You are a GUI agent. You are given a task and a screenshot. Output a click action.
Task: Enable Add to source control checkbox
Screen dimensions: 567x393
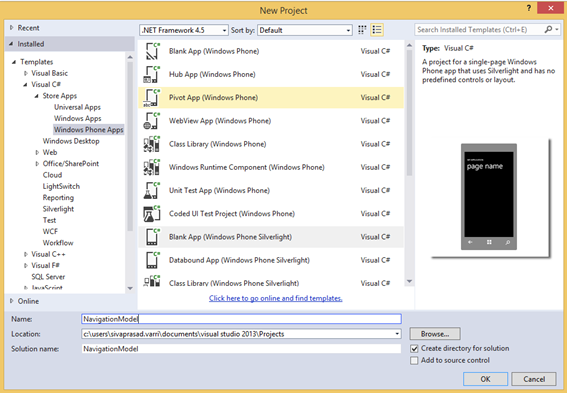pos(414,360)
